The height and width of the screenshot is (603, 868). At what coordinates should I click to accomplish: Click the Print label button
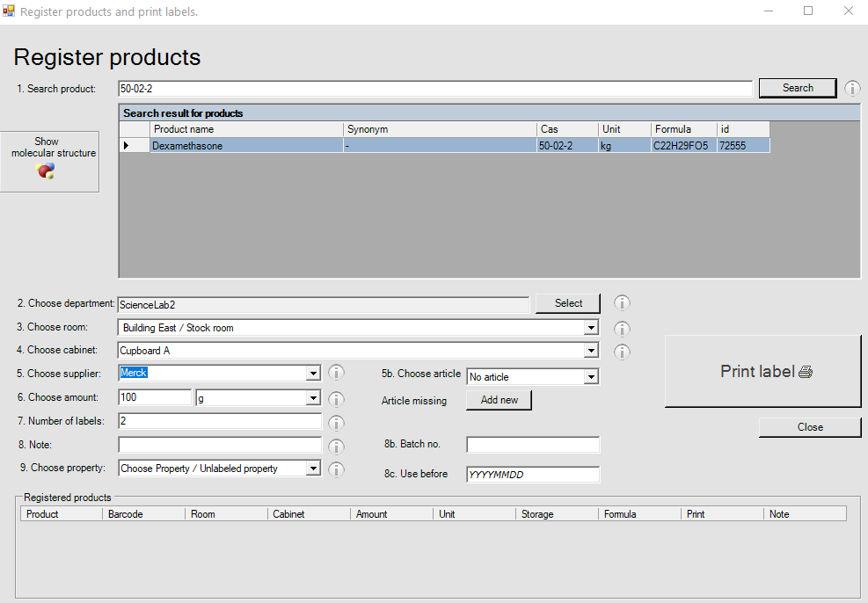click(x=763, y=371)
